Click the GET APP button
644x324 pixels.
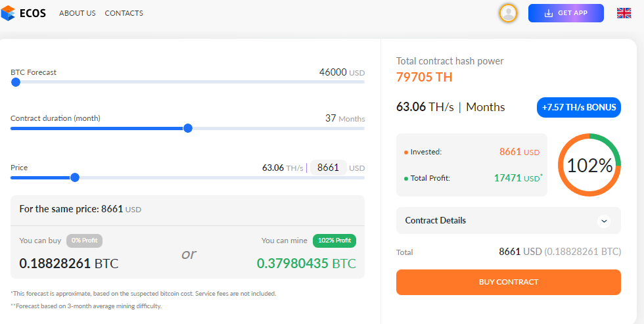coord(566,13)
